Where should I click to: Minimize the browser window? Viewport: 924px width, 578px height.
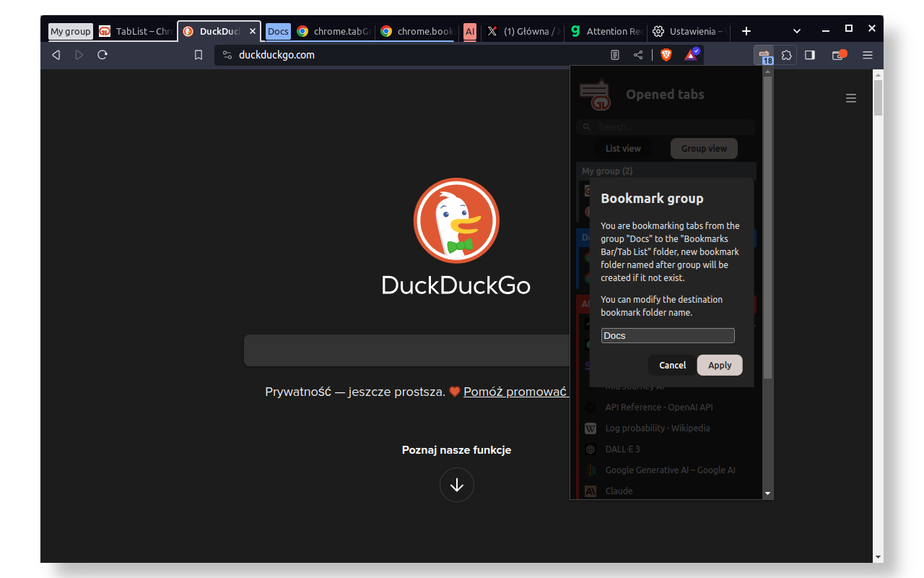[x=826, y=31]
